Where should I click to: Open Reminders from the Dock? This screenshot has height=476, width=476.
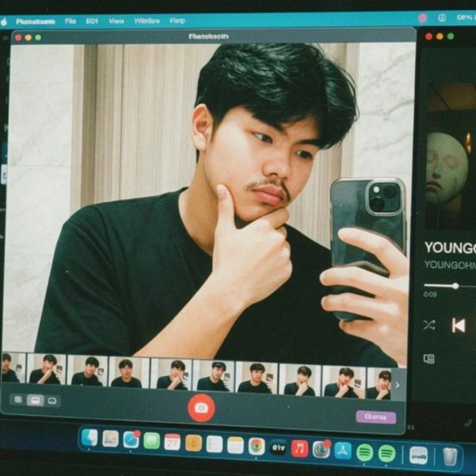215,444
